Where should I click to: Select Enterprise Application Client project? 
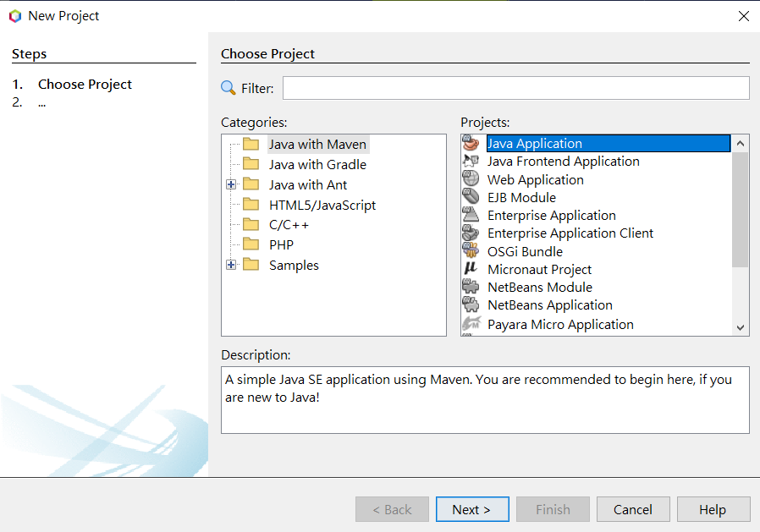(x=570, y=233)
